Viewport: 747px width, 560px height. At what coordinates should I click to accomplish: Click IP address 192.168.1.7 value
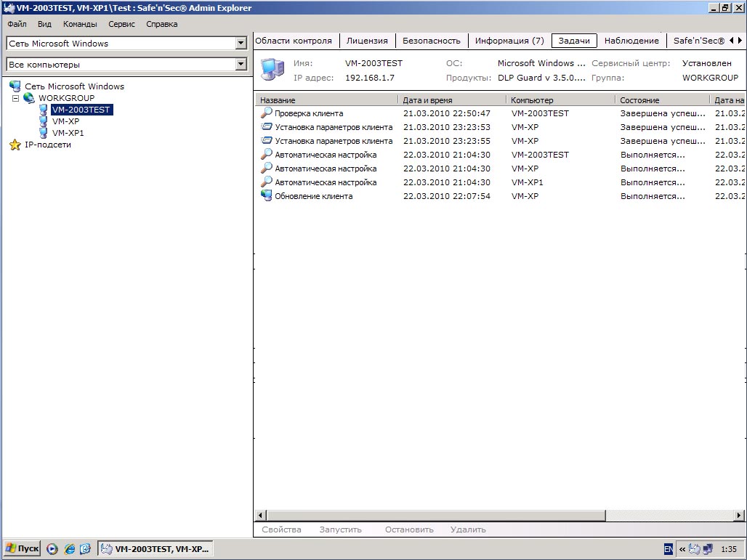[370, 78]
